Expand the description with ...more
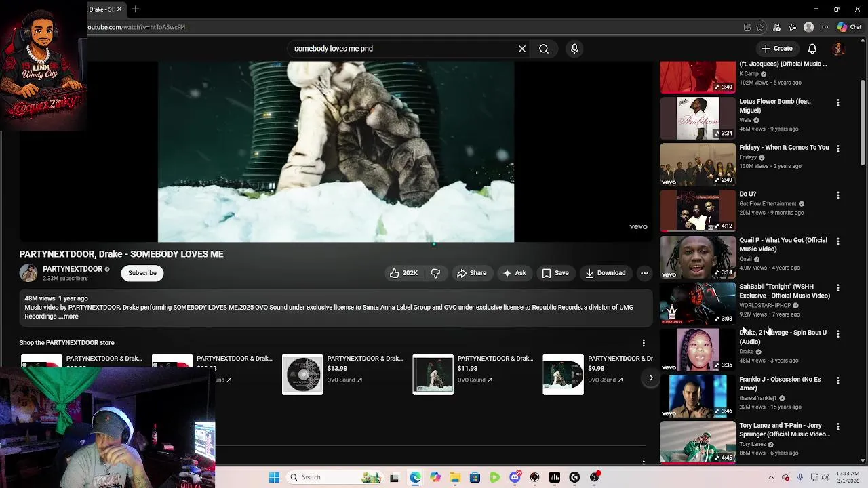Screen dimensions: 868x488 (x=68, y=317)
